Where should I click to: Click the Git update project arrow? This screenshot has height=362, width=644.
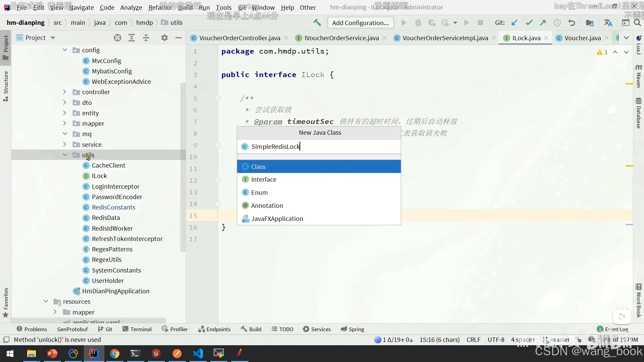[x=514, y=22]
